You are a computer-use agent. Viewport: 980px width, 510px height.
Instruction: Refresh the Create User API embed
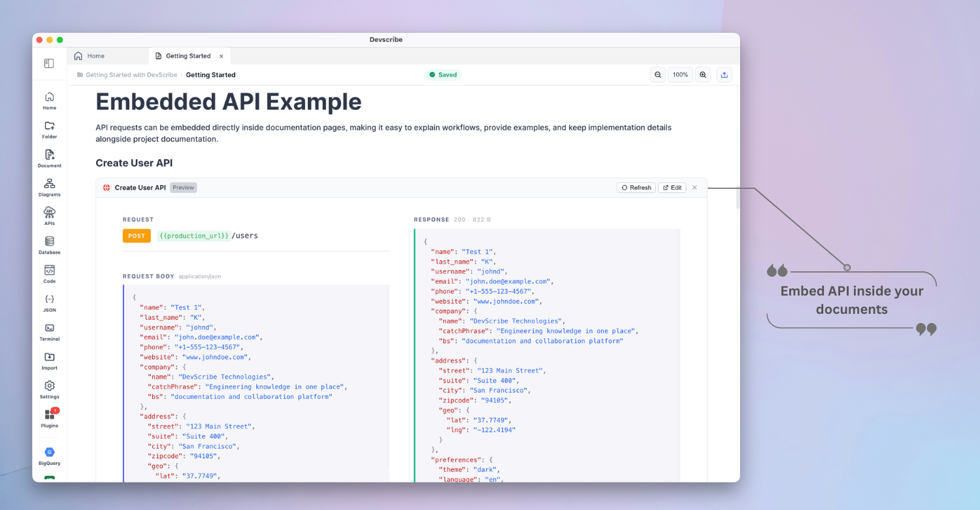(x=636, y=188)
